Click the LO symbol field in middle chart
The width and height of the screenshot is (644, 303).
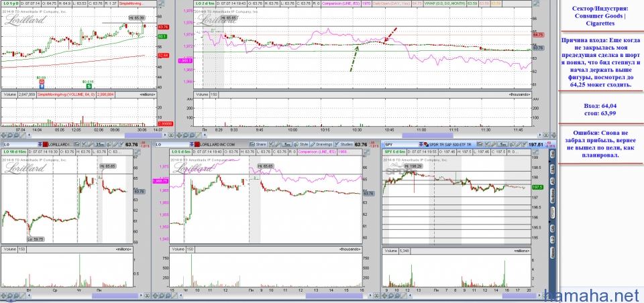[x=160, y=144]
